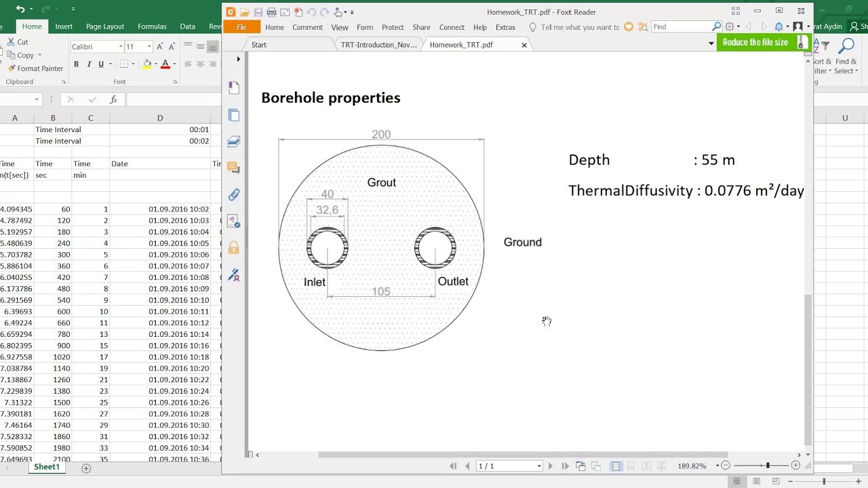Click Excel Insert Function fx icon
The width and height of the screenshot is (868, 488).
113,100
